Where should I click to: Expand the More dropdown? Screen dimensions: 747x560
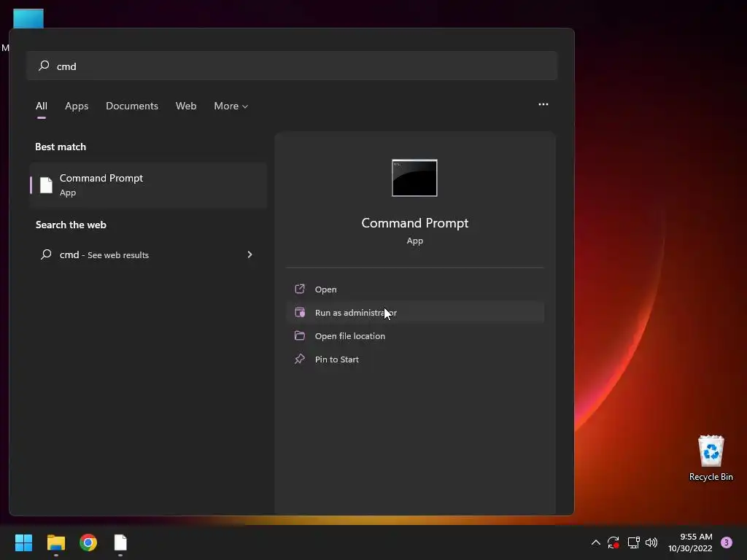231,106
